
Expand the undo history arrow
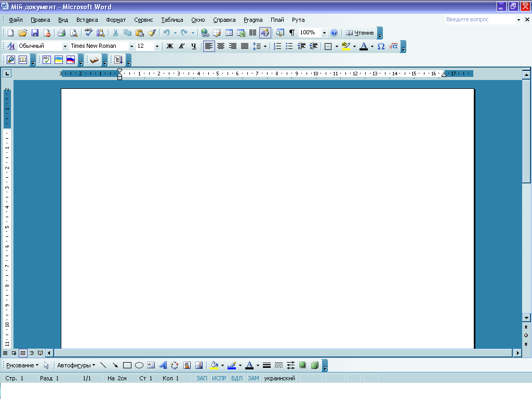pyautogui.click(x=175, y=33)
